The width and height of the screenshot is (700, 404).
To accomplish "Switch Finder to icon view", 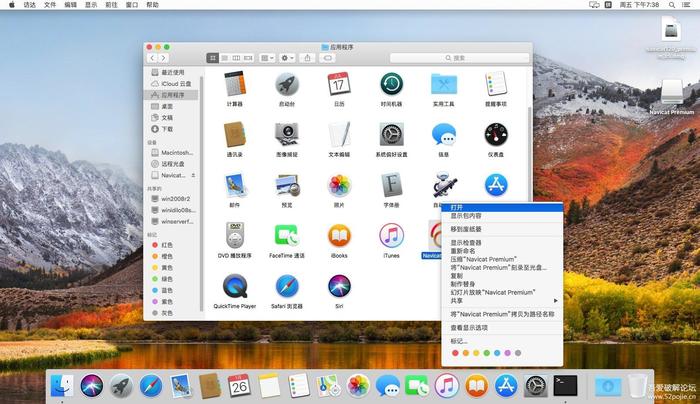I will point(212,58).
